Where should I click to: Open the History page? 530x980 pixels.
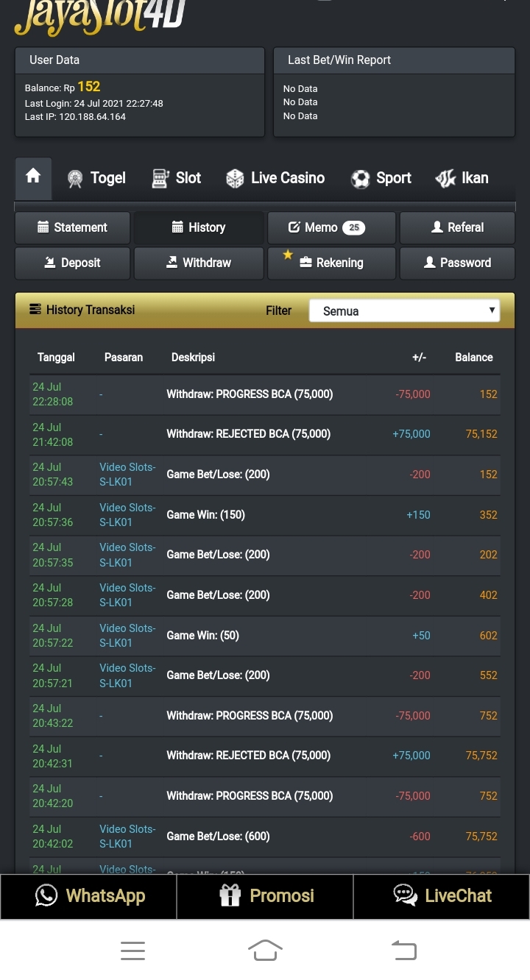(x=199, y=227)
